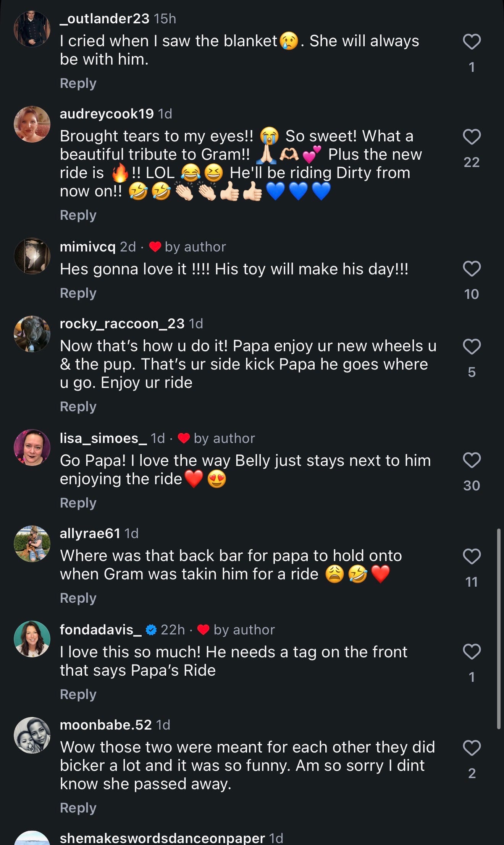Like audreycook19's comment about Gram tribute
Screen dimensions: 504x845
472,137
